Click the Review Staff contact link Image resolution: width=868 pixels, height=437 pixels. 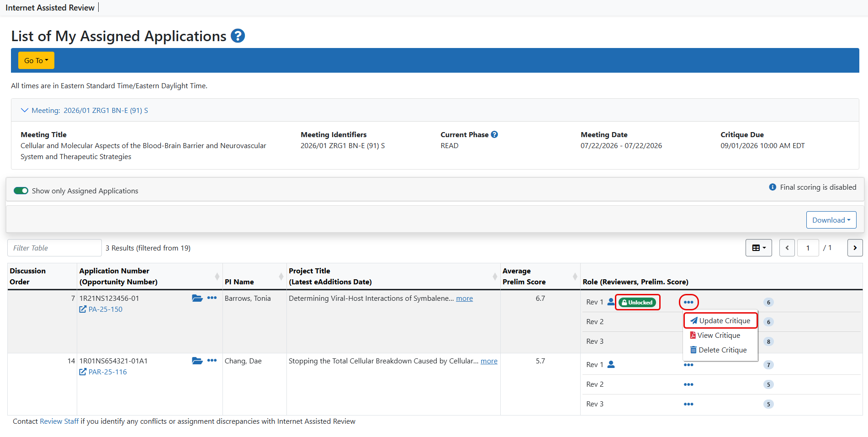click(59, 421)
